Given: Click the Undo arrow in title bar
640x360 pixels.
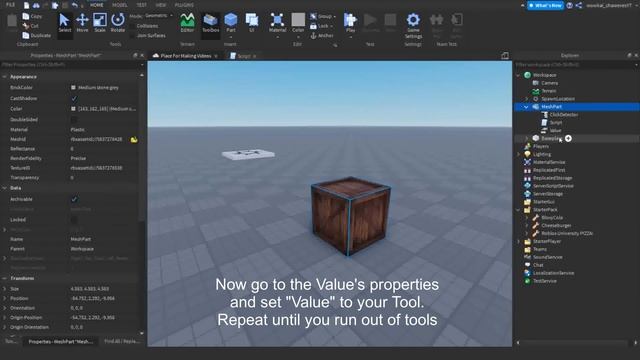Looking at the screenshot, I should (74, 5).
